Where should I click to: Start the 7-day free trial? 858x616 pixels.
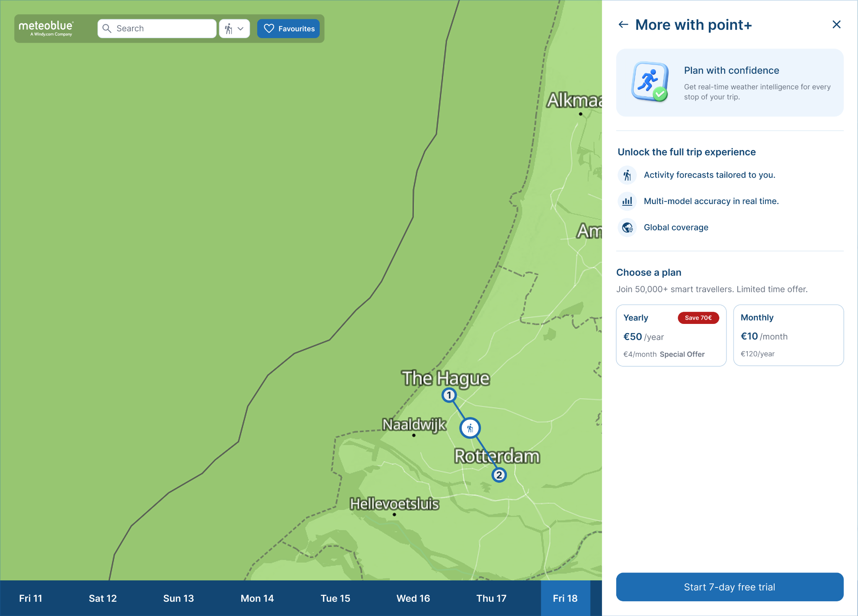pos(730,587)
